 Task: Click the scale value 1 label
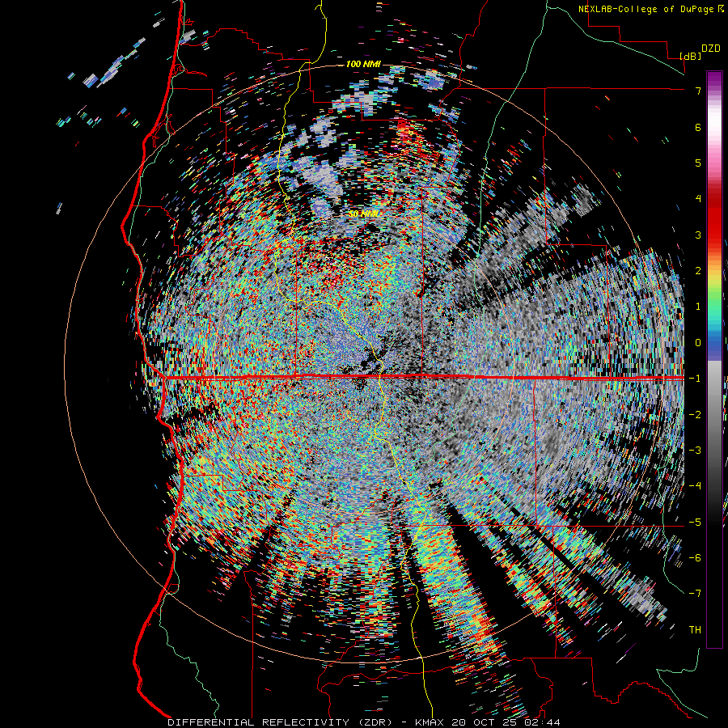point(698,307)
